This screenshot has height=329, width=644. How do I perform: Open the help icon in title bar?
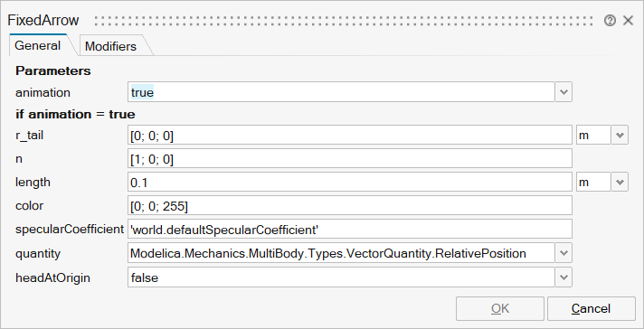point(610,21)
